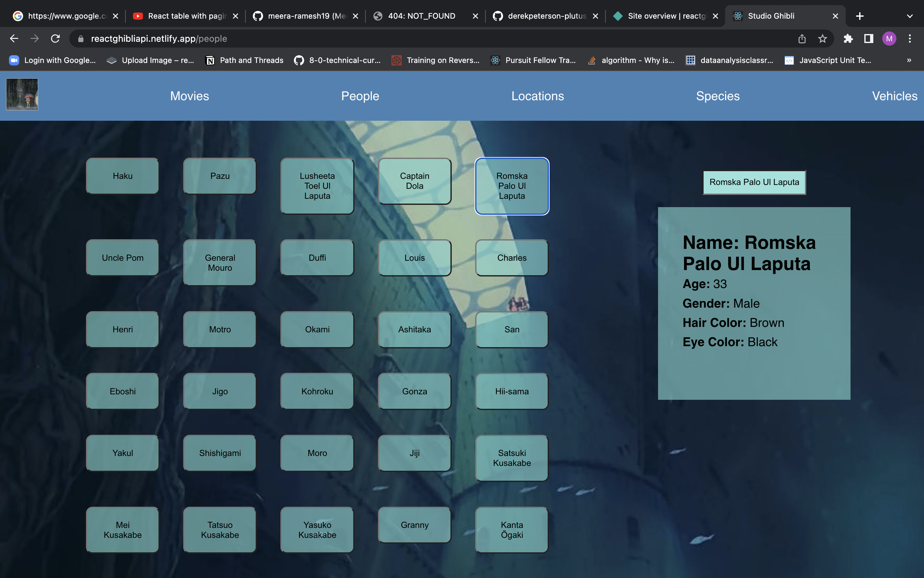924x578 pixels.
Task: Go to the Movies page
Action: tap(189, 96)
